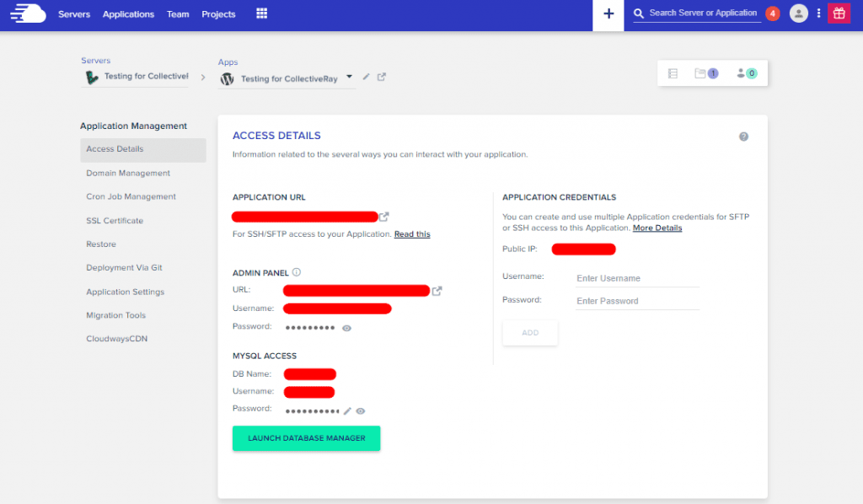Focus the Enter Username field
This screenshot has height=504, width=863.
click(x=637, y=278)
